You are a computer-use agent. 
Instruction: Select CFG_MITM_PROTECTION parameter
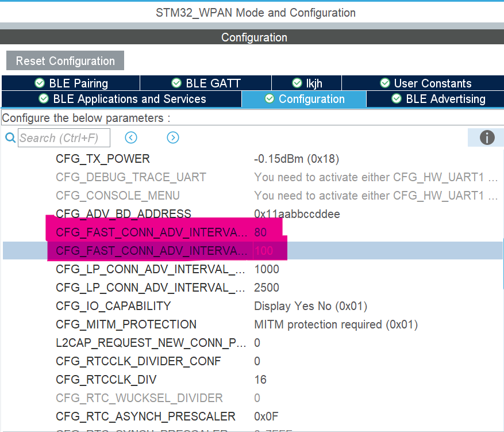click(126, 324)
